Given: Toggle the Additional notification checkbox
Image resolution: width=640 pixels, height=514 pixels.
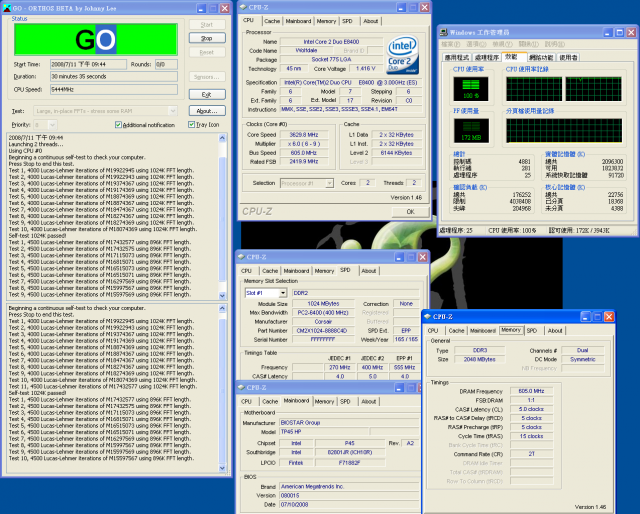Looking at the screenshot, I should tap(118, 125).
